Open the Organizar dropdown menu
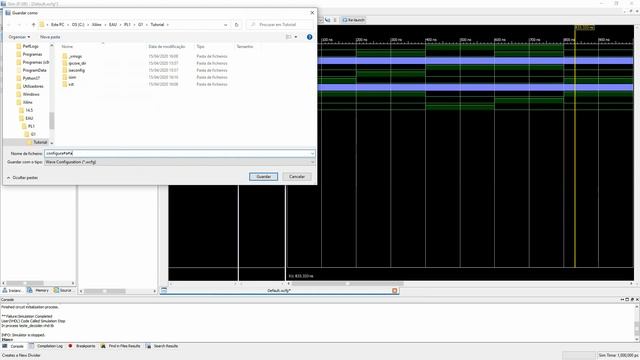 (x=19, y=37)
